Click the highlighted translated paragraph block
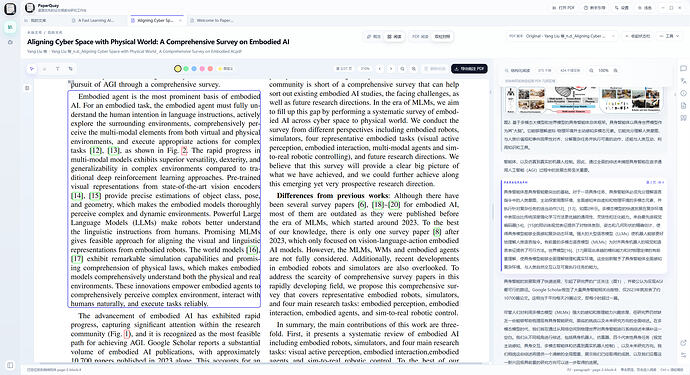The width and height of the screenshot is (690, 375). (x=584, y=225)
